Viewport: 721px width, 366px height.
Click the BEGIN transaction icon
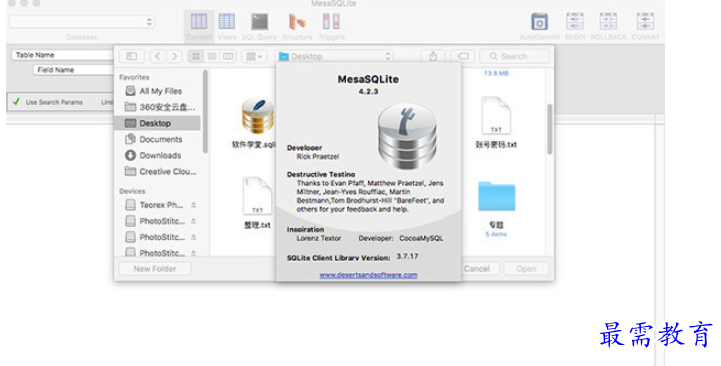pos(575,26)
